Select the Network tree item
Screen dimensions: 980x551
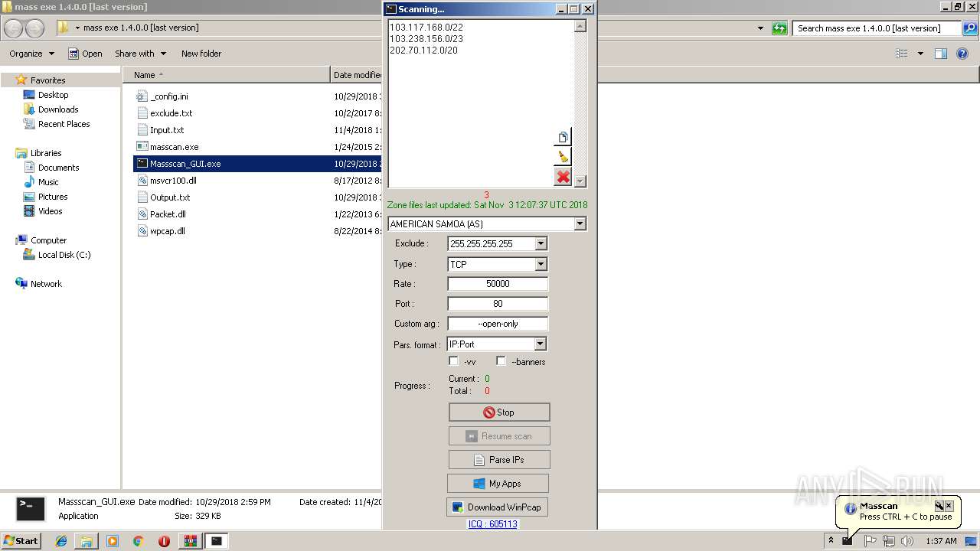click(39, 284)
